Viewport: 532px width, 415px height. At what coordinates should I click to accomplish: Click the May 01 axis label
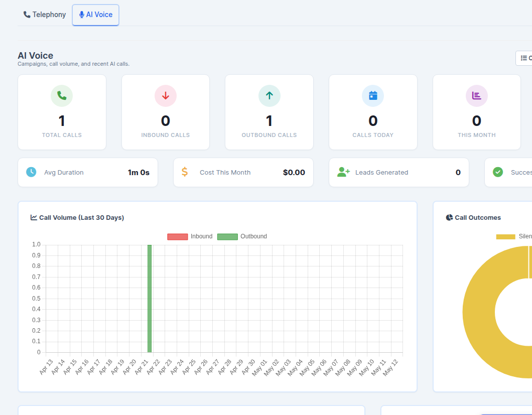[x=259, y=368]
